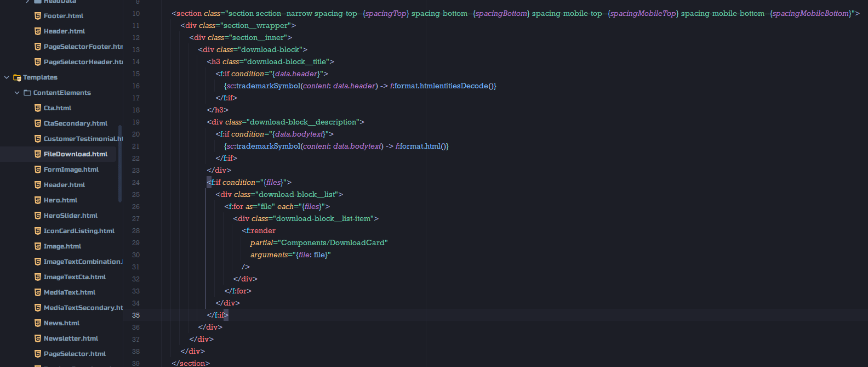Open IconCardListing.html file
Screen dimensions: 868x367
click(79, 231)
